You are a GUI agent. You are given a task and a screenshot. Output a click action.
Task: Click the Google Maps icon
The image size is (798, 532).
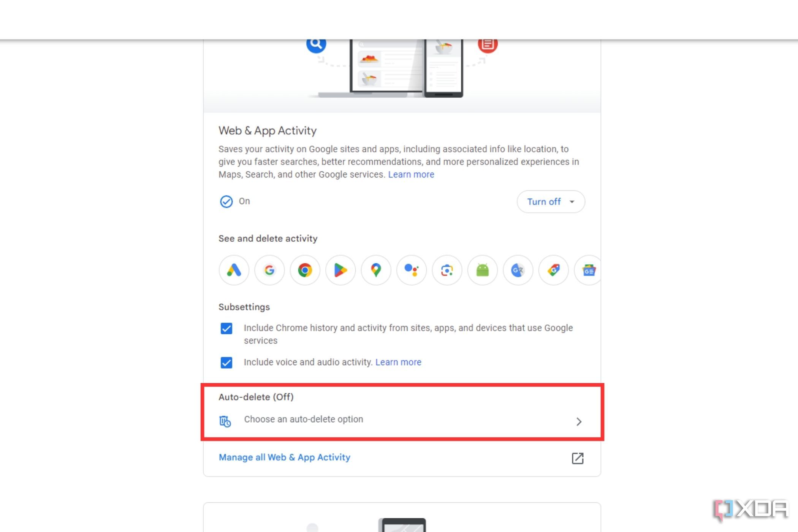click(376, 269)
